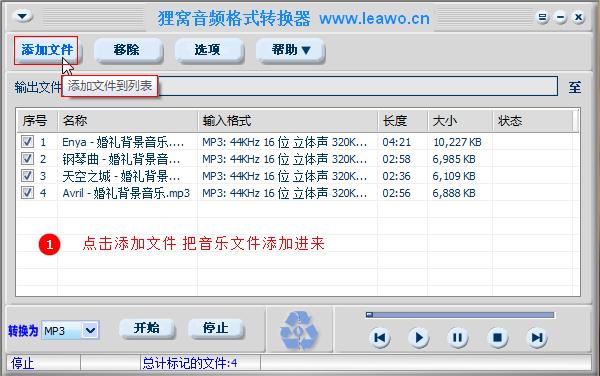Open the top-left dropdown menu arrow

click(22, 16)
